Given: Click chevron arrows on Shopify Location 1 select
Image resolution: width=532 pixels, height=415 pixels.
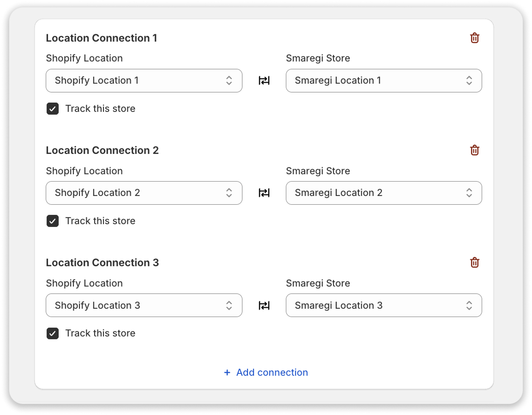Looking at the screenshot, I should pyautogui.click(x=229, y=80).
